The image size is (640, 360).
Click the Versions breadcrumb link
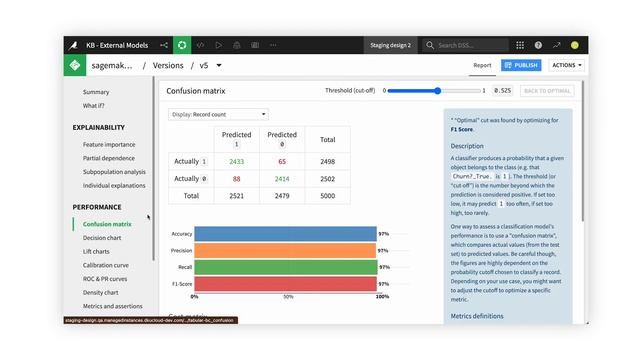point(168,65)
